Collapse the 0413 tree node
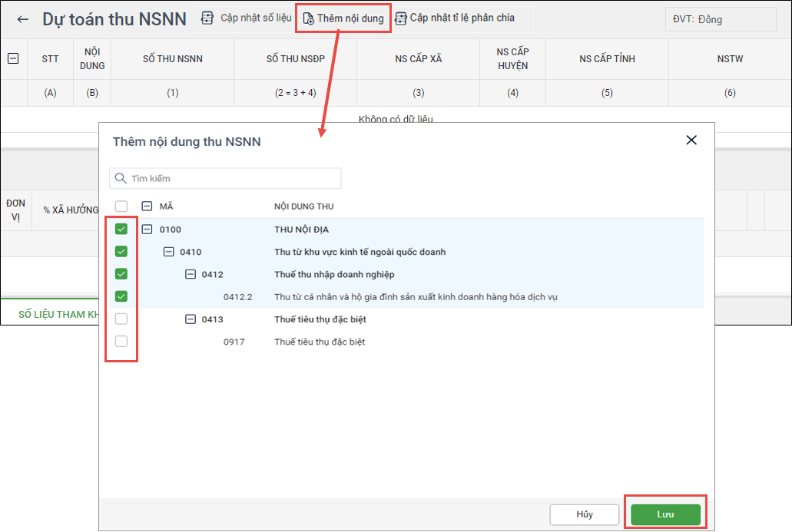 pos(191,319)
